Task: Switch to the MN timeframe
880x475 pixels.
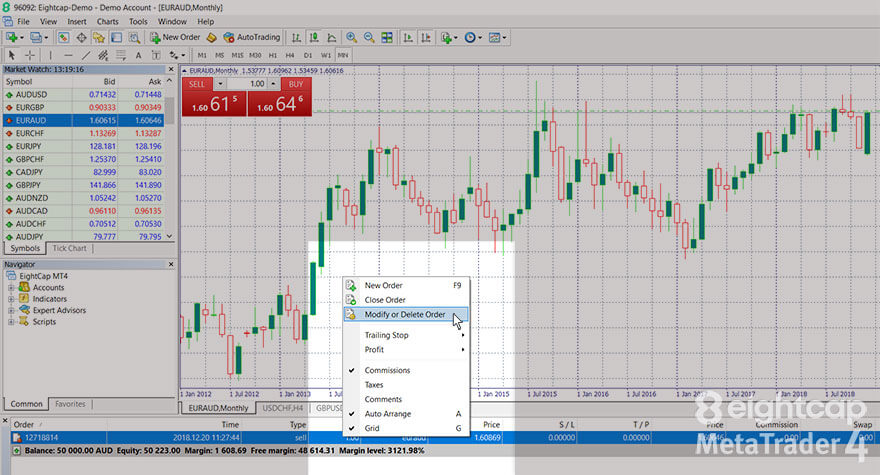Action: pos(343,55)
